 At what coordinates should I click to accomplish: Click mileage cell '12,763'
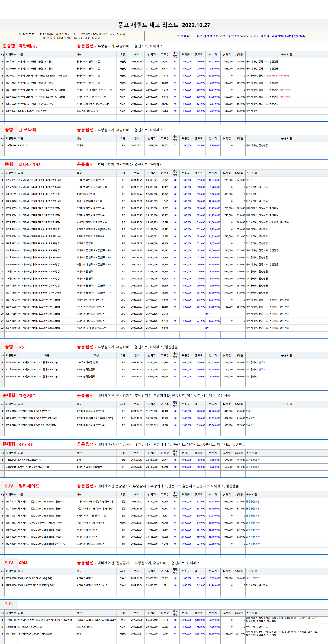click(x=165, y=62)
